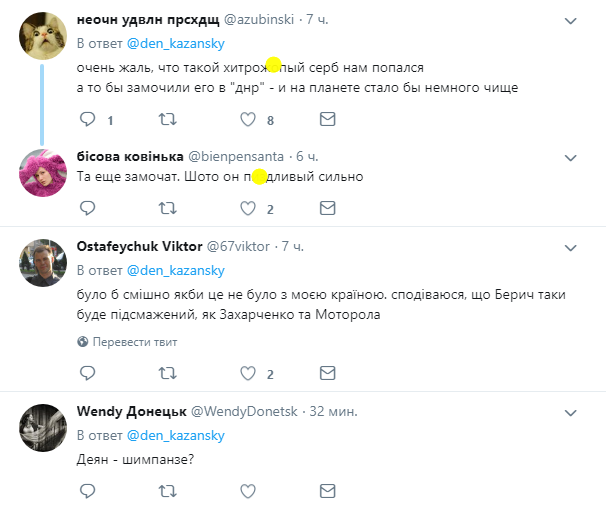The height and width of the screenshot is (508, 606).
Task: Expand the menu for the WendyDonetsk tweet
Action: [570, 413]
